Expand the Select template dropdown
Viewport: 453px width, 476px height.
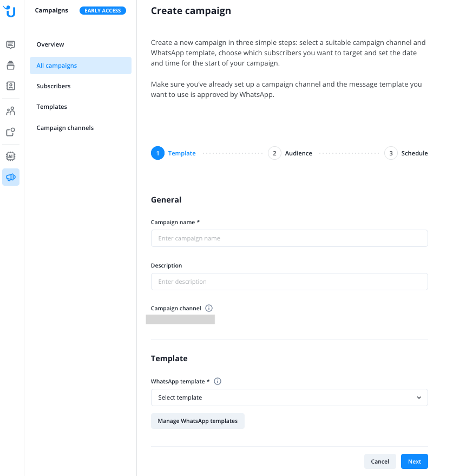(x=290, y=397)
